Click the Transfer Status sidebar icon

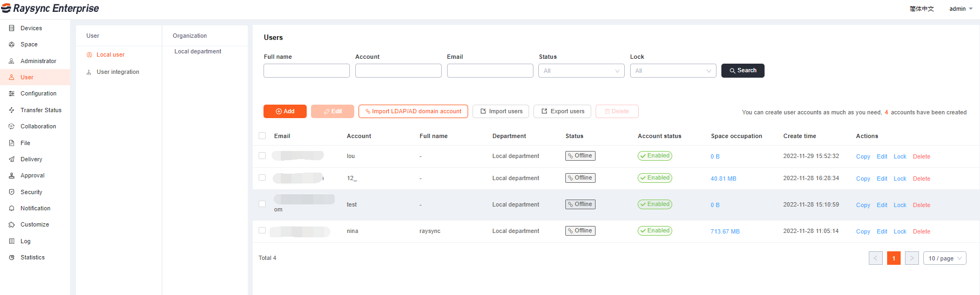coord(11,110)
